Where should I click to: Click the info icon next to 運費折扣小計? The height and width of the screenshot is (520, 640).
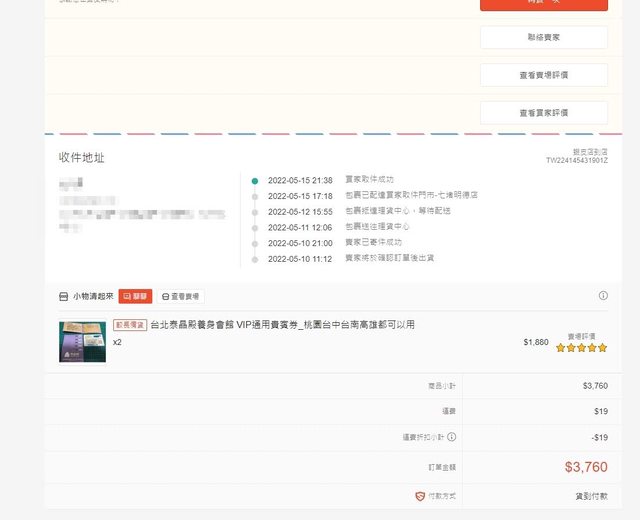451,437
